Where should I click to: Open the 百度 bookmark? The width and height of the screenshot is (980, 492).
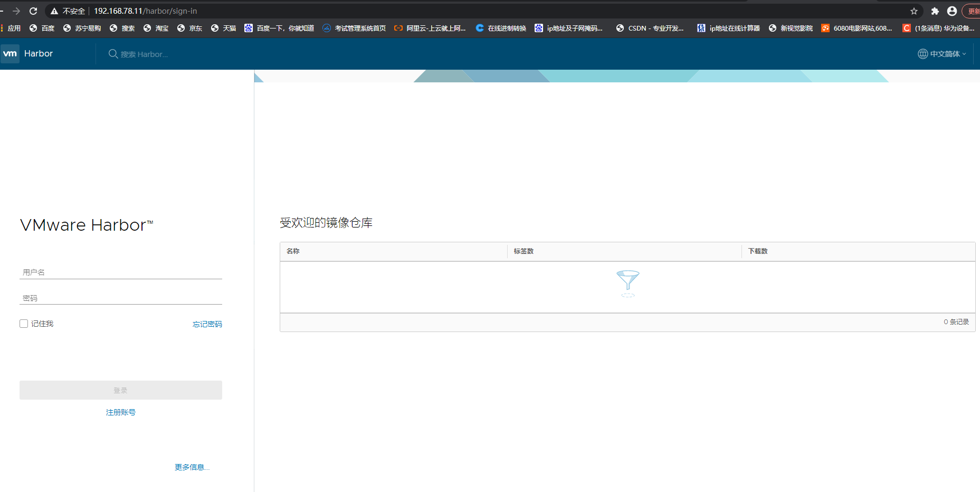[x=42, y=29]
